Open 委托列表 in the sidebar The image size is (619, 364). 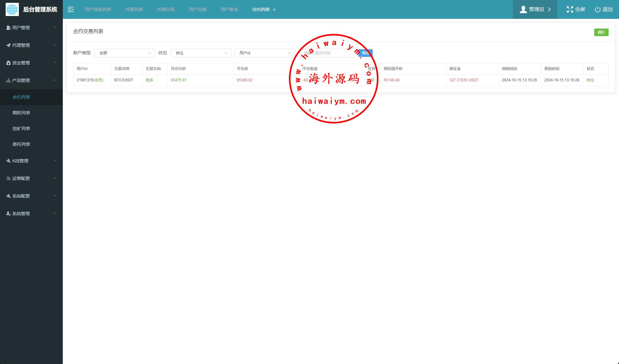pos(21,144)
